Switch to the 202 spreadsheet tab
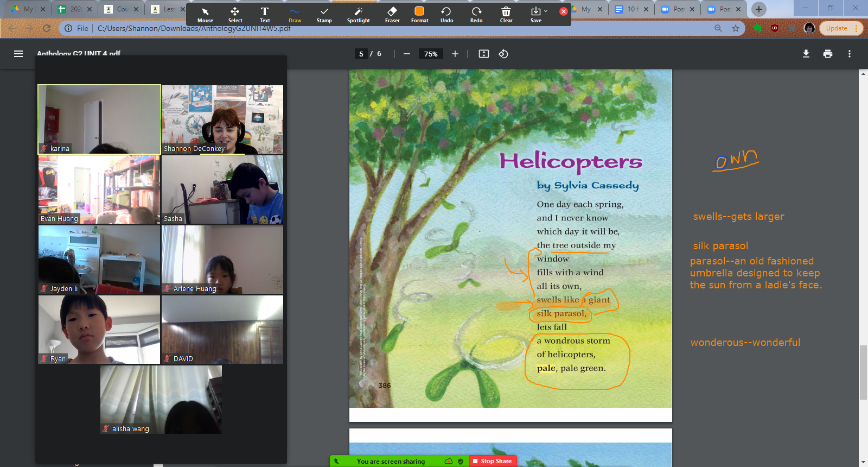 [75, 9]
